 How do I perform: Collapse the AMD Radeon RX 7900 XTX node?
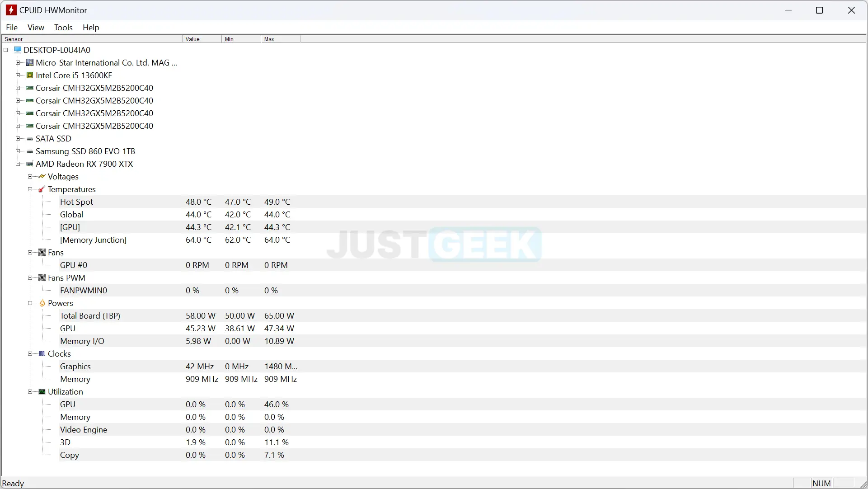[18, 164]
